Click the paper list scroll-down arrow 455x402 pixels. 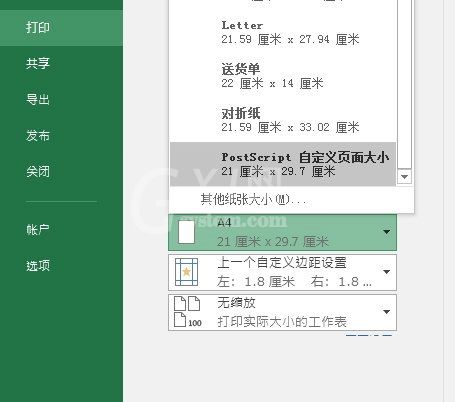[404, 177]
